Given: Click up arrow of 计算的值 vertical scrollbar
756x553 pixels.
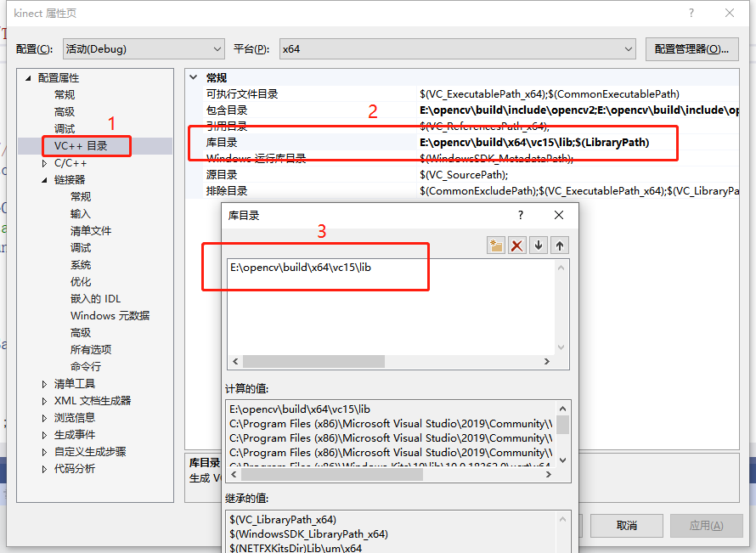Looking at the screenshot, I should (x=562, y=409).
